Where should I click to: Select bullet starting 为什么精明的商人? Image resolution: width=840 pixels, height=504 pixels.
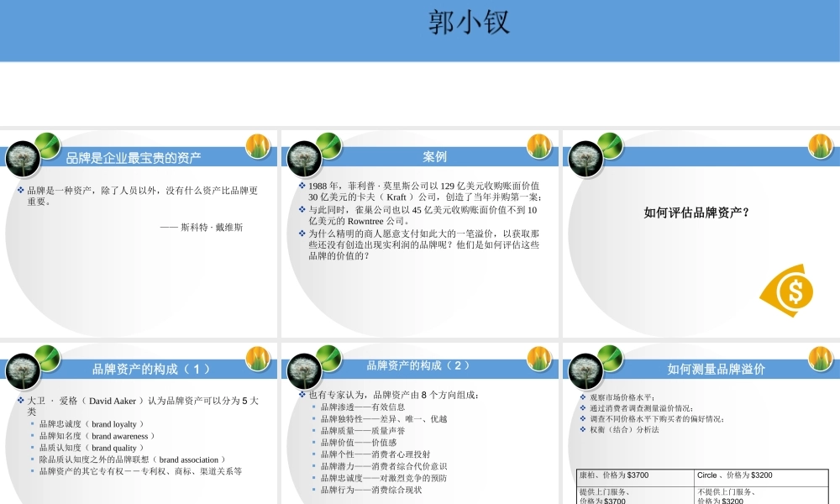(423, 244)
